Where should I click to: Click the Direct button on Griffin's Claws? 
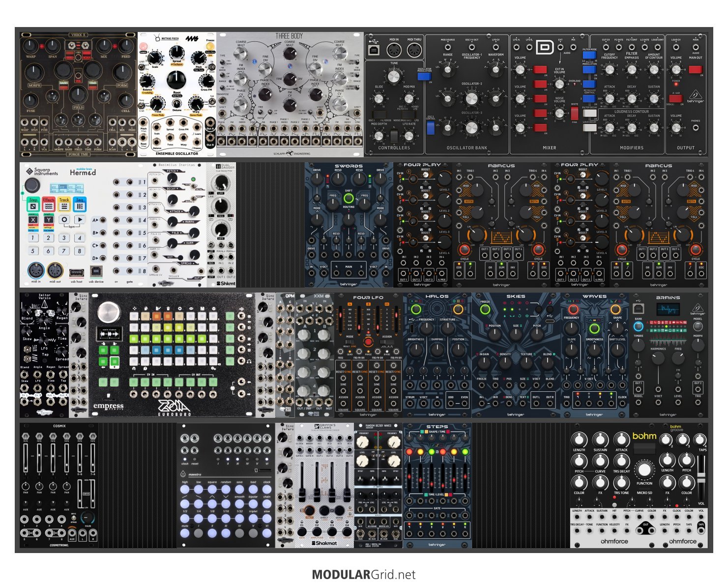click(324, 510)
